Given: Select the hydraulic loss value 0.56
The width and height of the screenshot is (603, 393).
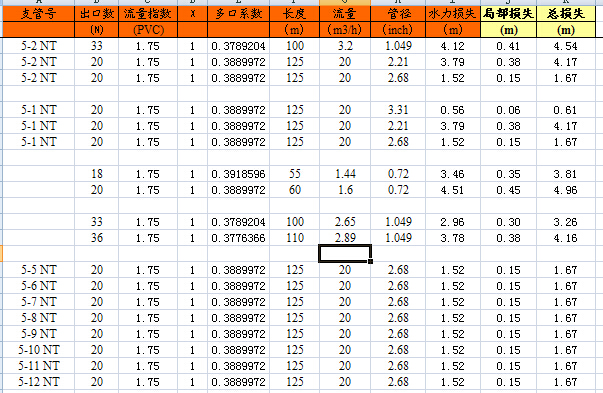Looking at the screenshot, I should (x=453, y=110).
